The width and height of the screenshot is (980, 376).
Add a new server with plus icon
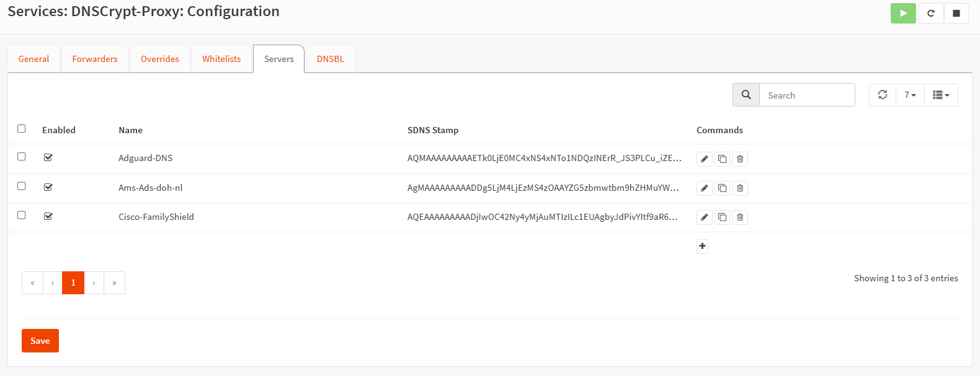[702, 247]
